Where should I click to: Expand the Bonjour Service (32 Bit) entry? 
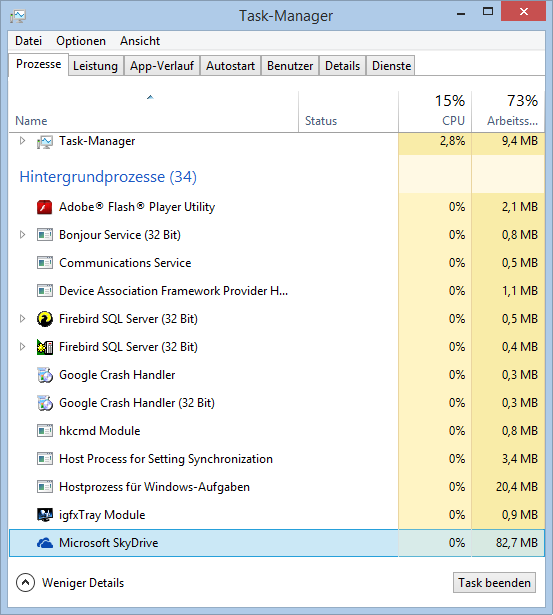22,235
